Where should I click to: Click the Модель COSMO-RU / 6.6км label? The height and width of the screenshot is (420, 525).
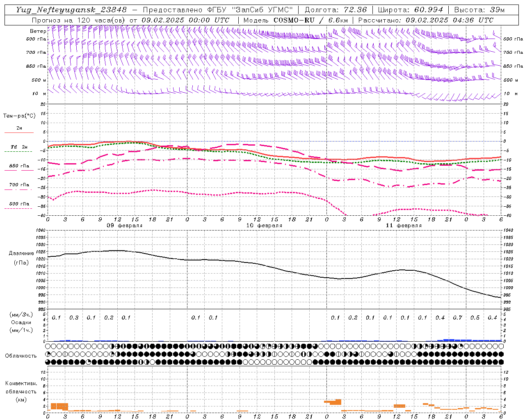coord(296,20)
